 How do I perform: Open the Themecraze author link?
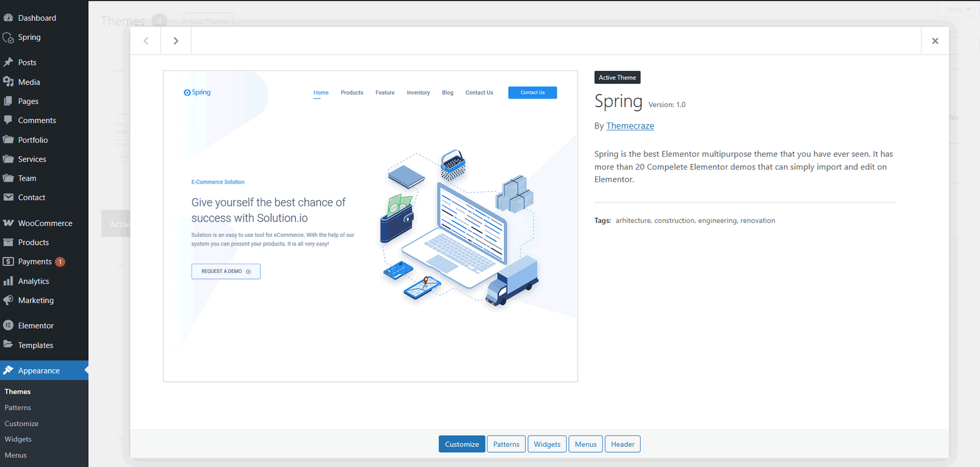tap(630, 126)
